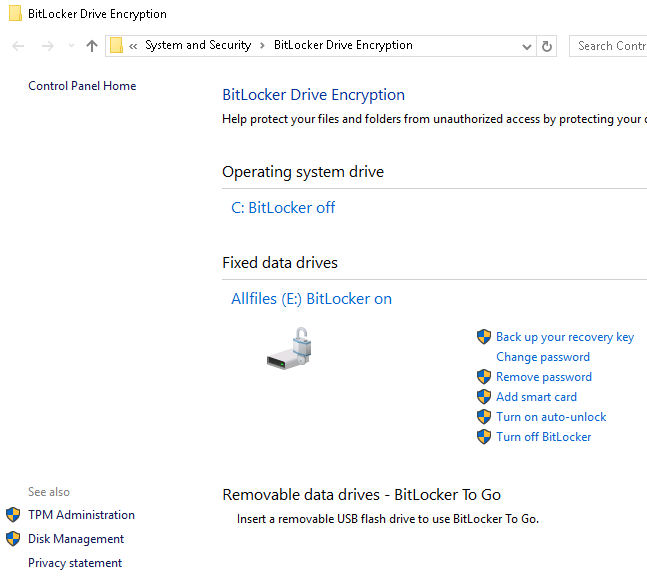Click in the Search Control Panel box
The height and width of the screenshot is (576, 647).
(x=610, y=46)
